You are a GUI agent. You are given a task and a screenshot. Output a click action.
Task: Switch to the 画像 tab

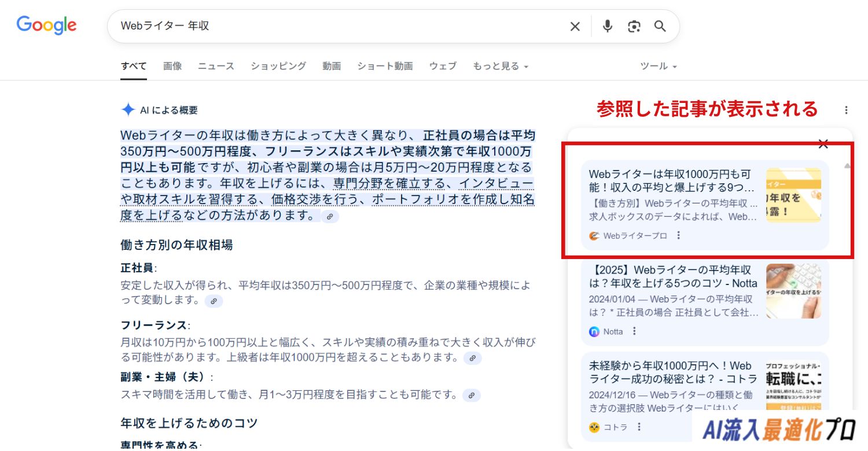[172, 66]
